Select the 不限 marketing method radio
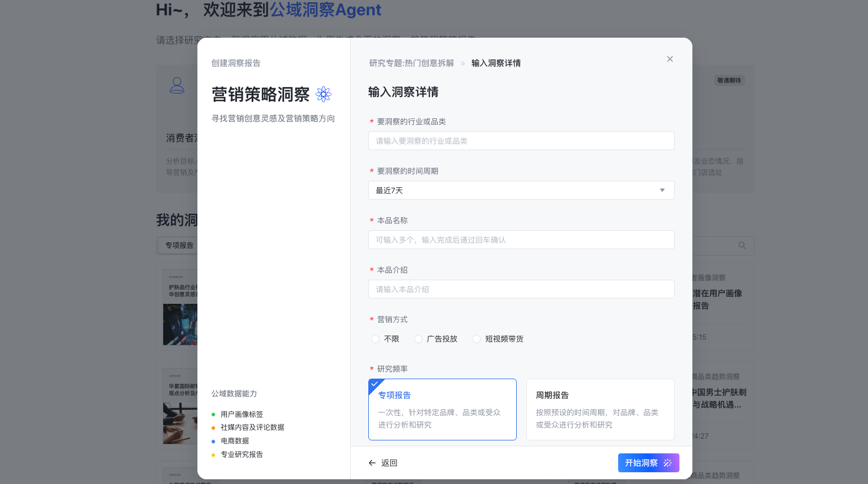Screen dimensions: 868x484 [375, 339]
